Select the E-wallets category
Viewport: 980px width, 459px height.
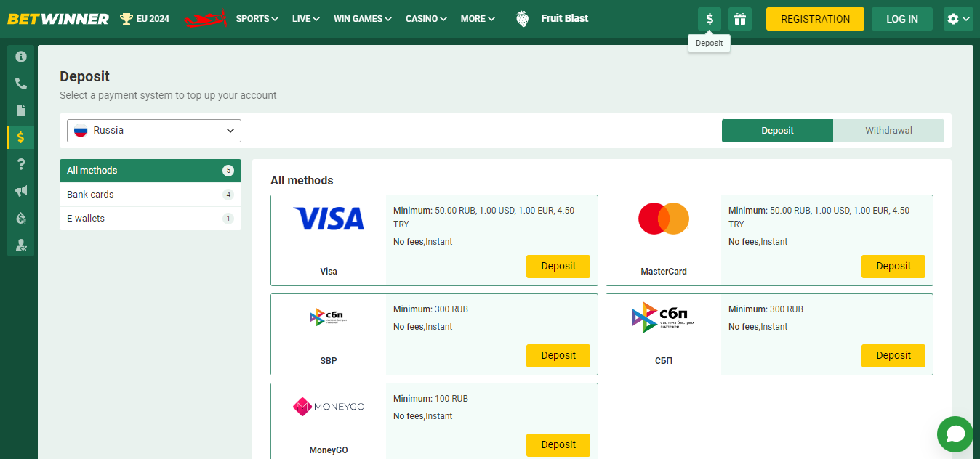coord(150,219)
